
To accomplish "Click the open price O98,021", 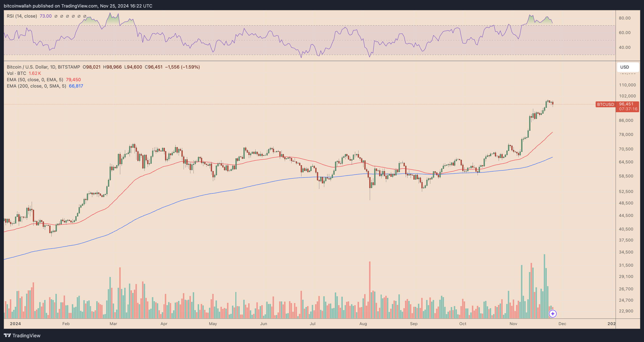I will [92, 67].
